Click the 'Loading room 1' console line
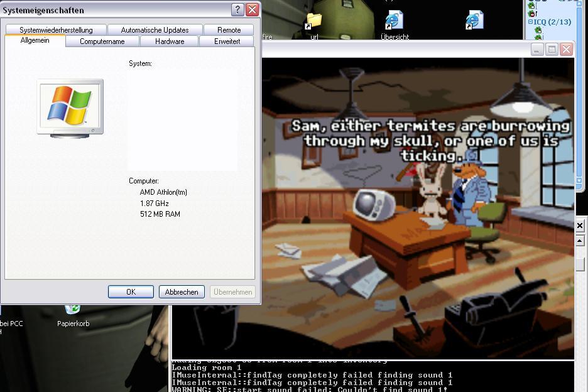 click(x=206, y=367)
